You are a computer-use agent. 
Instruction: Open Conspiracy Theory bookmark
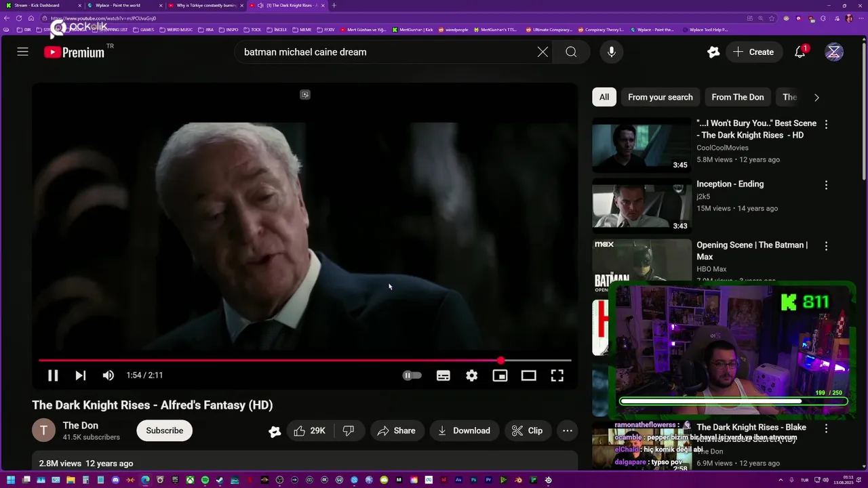click(x=601, y=30)
